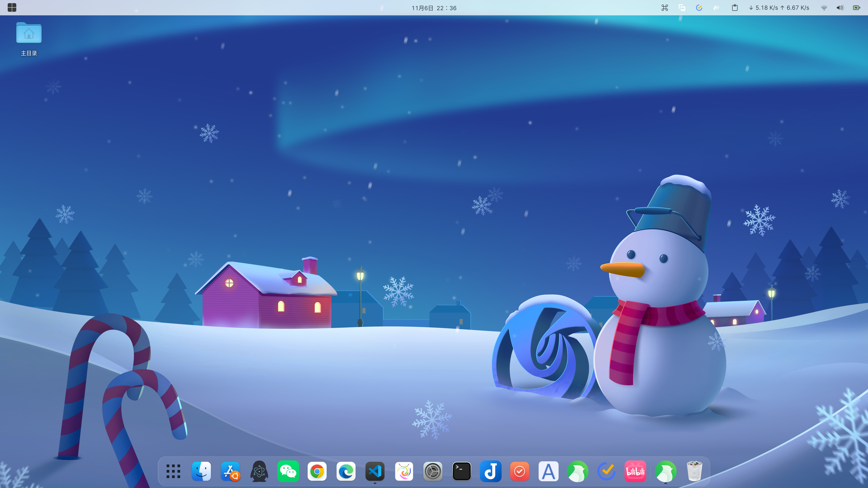Viewport: 868px width, 488px height.
Task: Open the bilibili app
Action: pos(635,471)
